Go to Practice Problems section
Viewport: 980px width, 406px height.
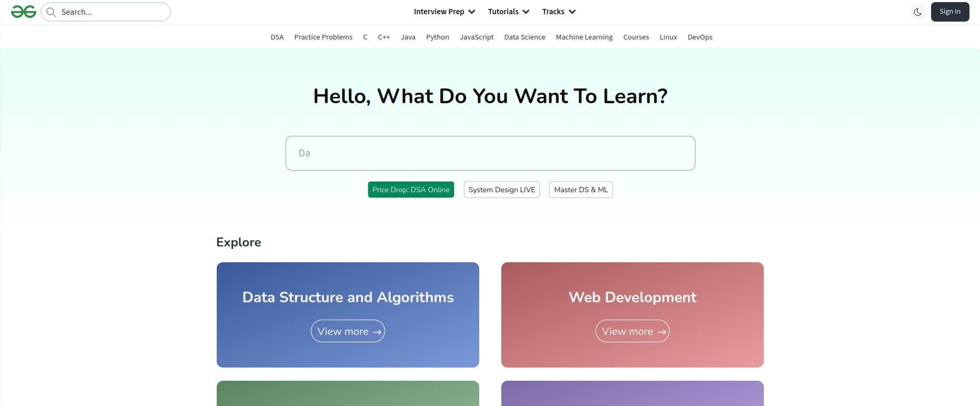[323, 37]
